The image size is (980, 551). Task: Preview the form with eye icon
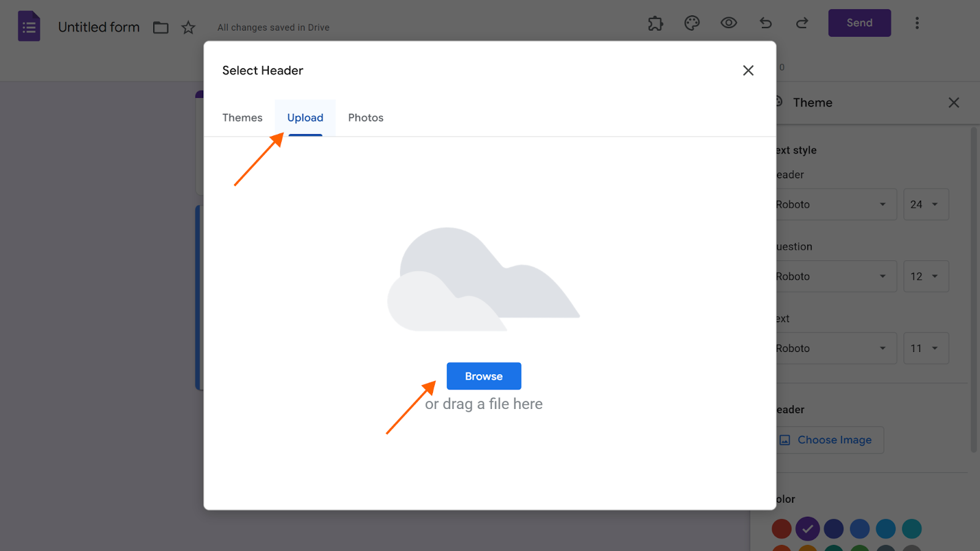(x=728, y=23)
